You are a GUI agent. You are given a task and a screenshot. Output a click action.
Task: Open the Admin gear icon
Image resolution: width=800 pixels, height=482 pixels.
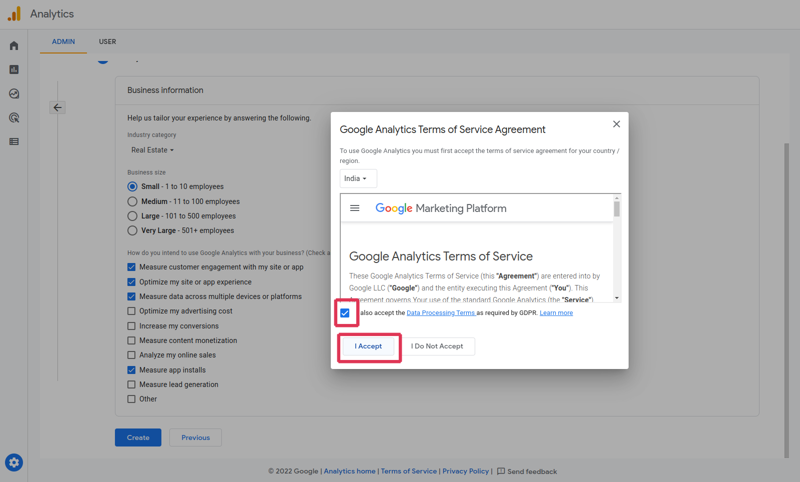pos(14,463)
